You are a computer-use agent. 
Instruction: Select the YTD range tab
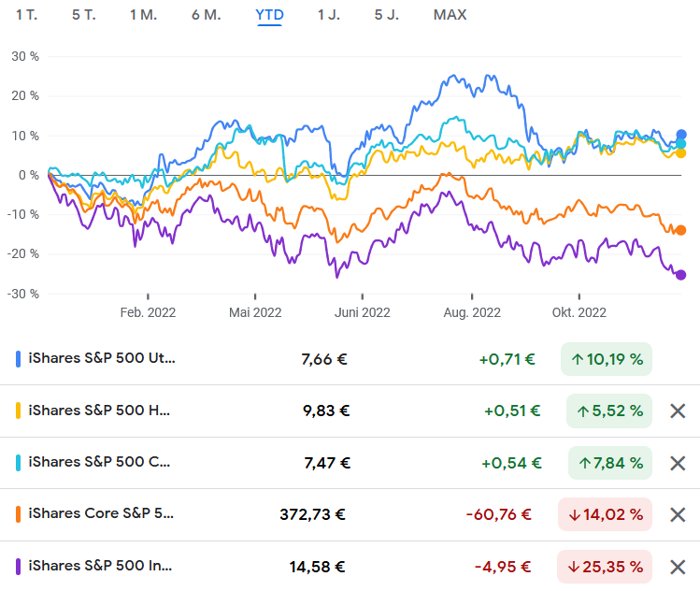(x=269, y=15)
